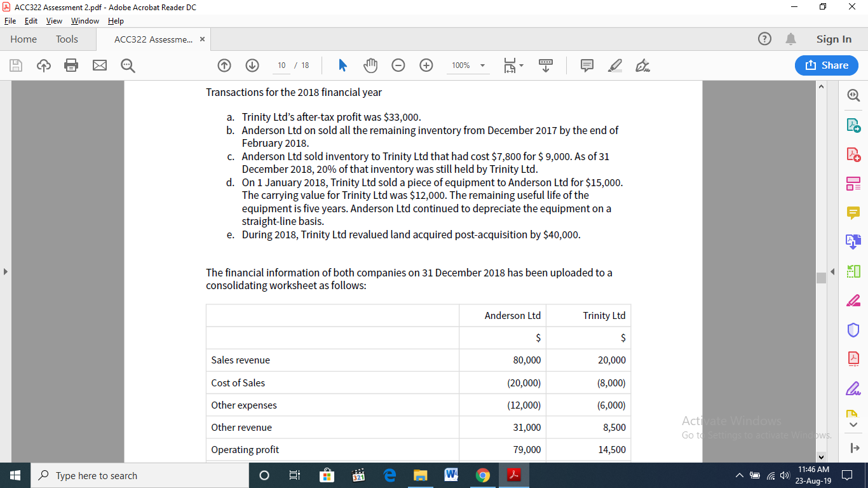Open the Comment tool panel
This screenshot has height=488, width=868.
pyautogui.click(x=853, y=212)
